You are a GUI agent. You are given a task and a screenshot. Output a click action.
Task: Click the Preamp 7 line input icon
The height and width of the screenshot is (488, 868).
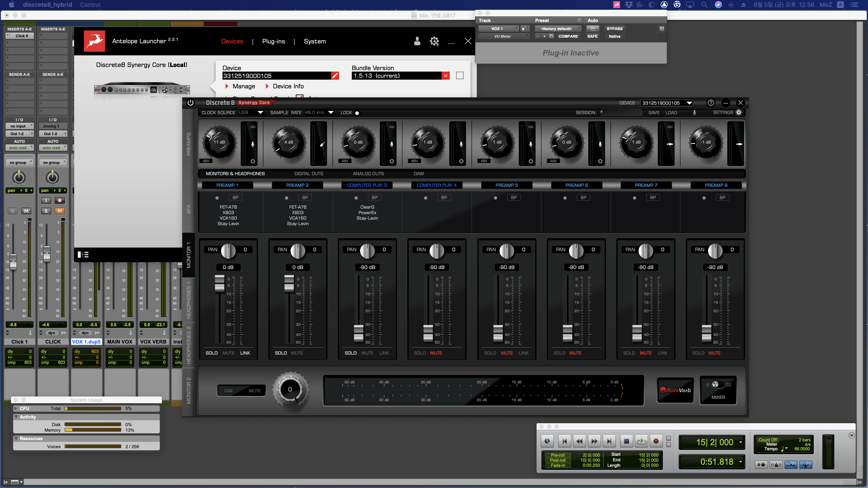coord(670,144)
